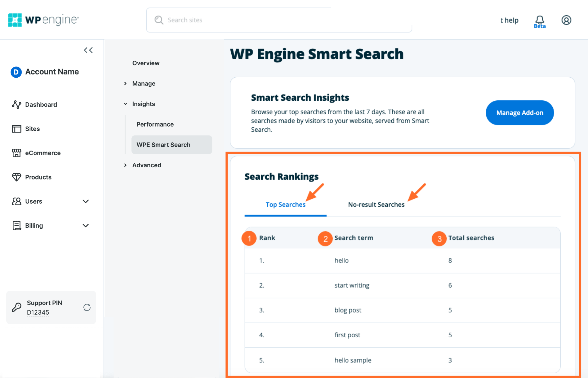The height and width of the screenshot is (379, 588).
Task: Collapse the Users menu chevron
Action: click(86, 201)
